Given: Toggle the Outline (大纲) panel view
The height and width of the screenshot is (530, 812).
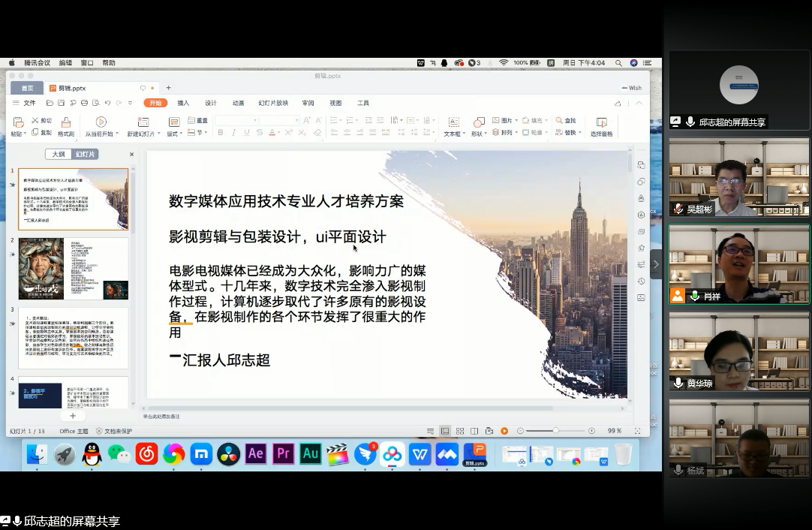Looking at the screenshot, I should pos(59,154).
